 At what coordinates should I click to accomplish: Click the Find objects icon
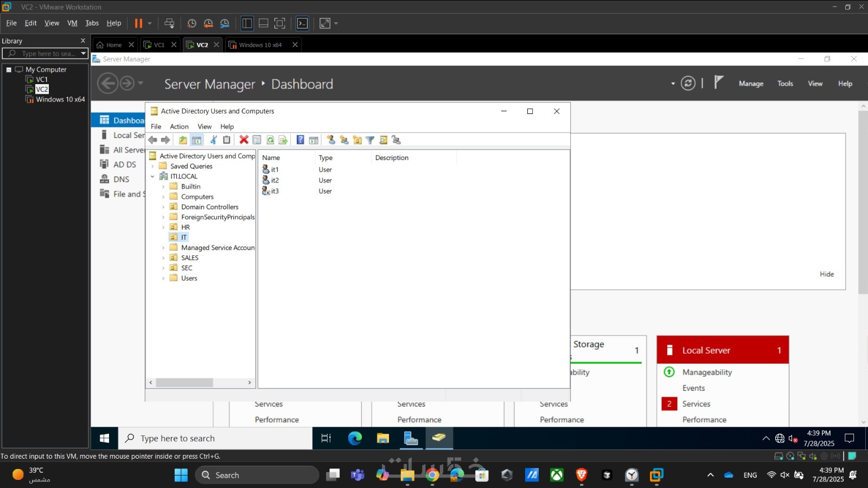click(384, 140)
